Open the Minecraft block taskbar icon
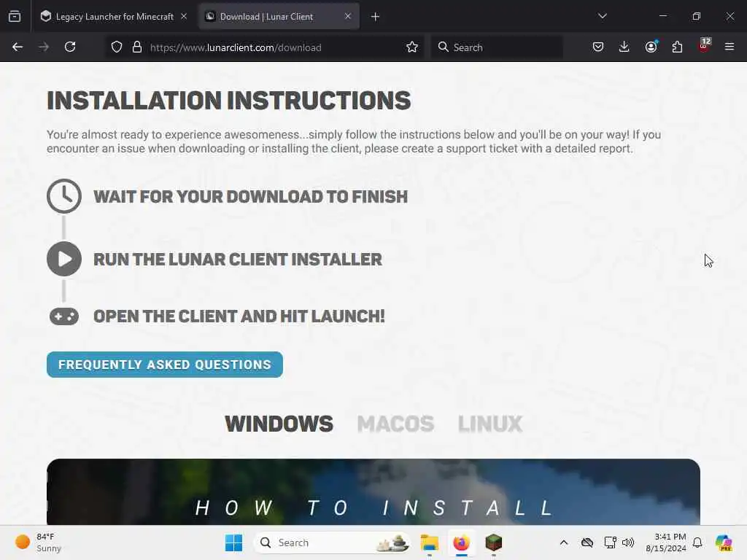Image resolution: width=747 pixels, height=560 pixels. [494, 542]
